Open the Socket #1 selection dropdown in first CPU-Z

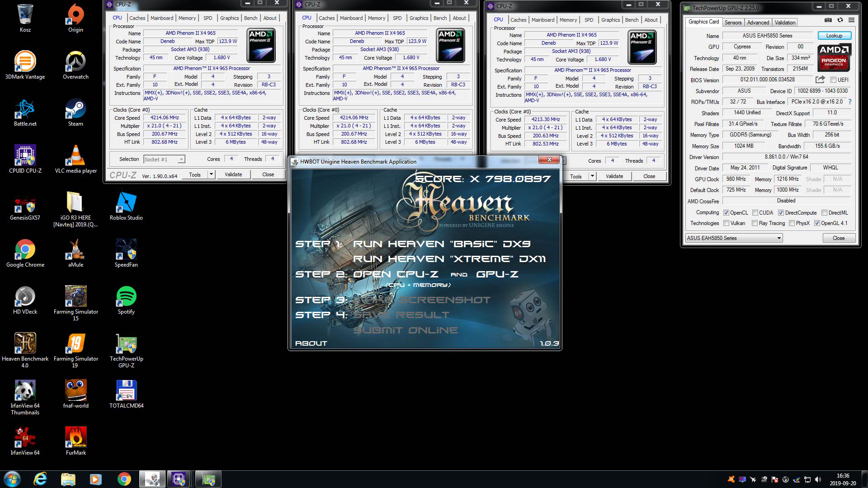[164, 159]
